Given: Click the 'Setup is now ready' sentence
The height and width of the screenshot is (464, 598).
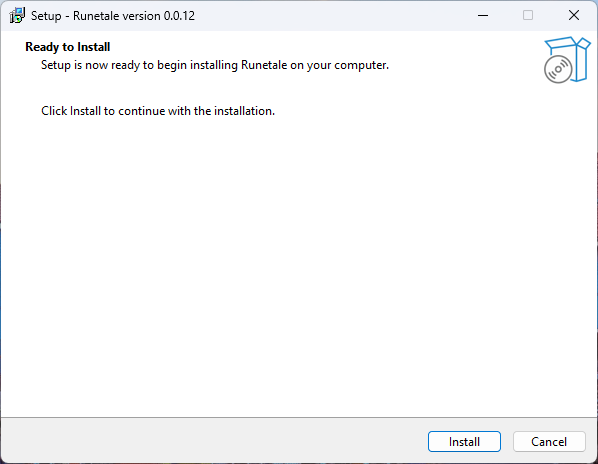Looking at the screenshot, I should tap(215, 65).
